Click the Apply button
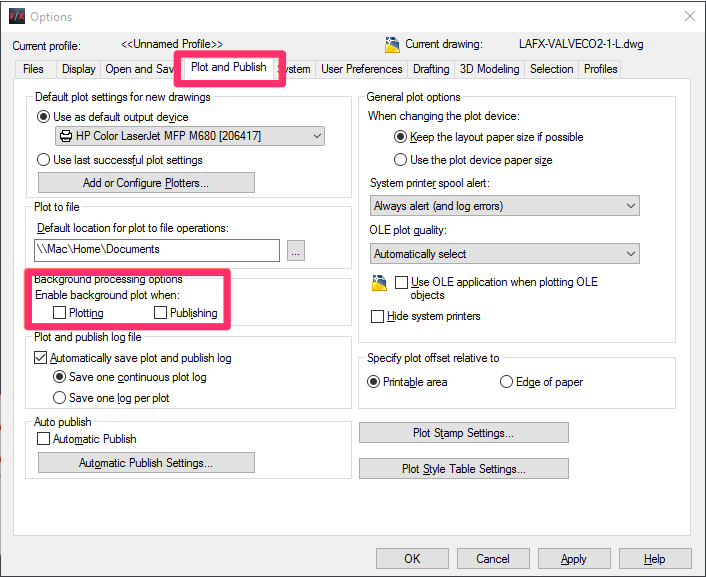This screenshot has width=706, height=577. pos(574,559)
